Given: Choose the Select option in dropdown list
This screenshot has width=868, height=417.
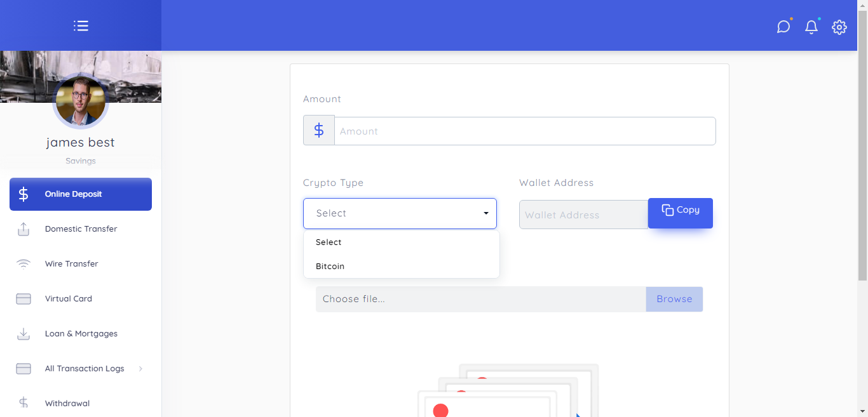Looking at the screenshot, I should pyautogui.click(x=329, y=242).
